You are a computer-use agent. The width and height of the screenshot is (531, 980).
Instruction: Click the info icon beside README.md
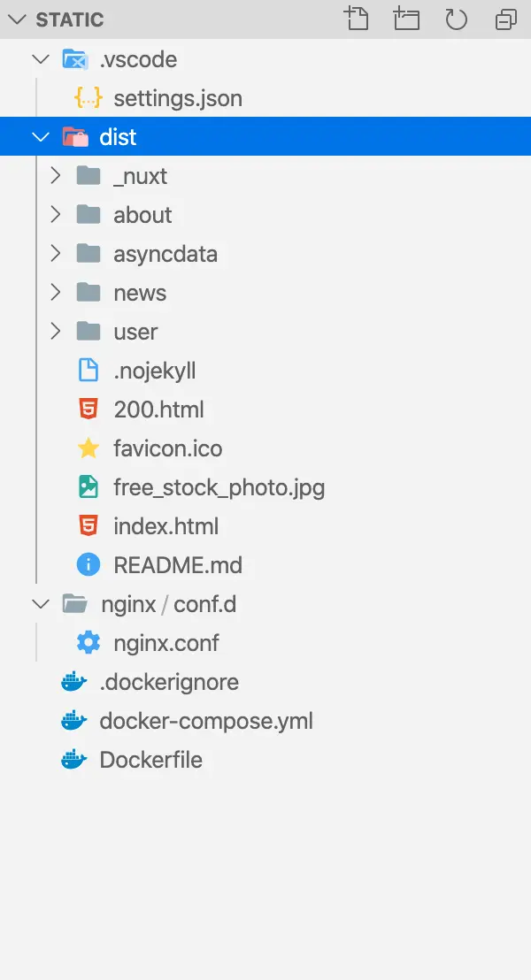[x=88, y=565]
